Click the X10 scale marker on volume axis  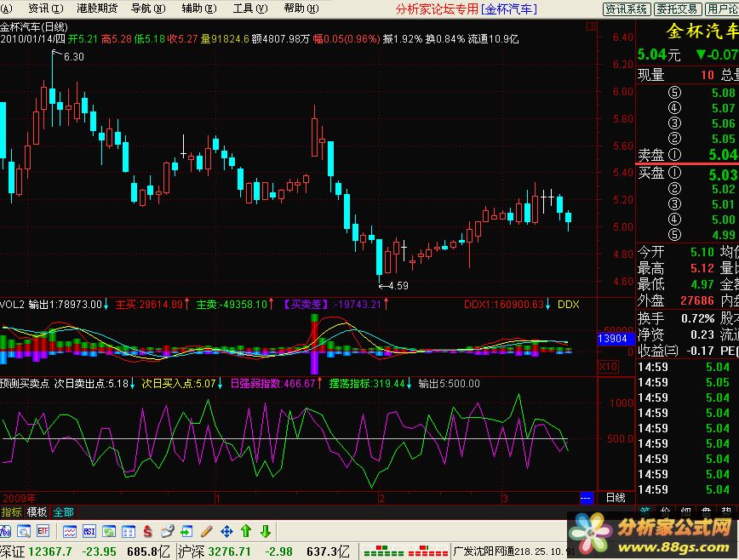609,367
